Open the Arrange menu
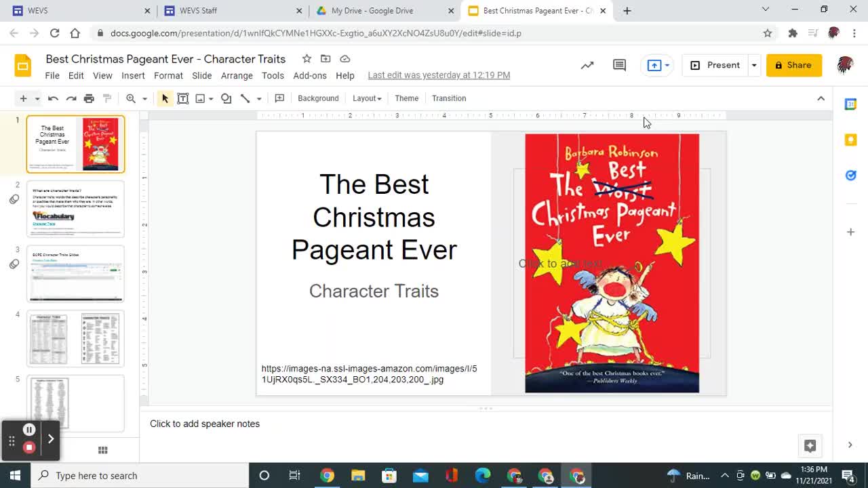 click(237, 75)
